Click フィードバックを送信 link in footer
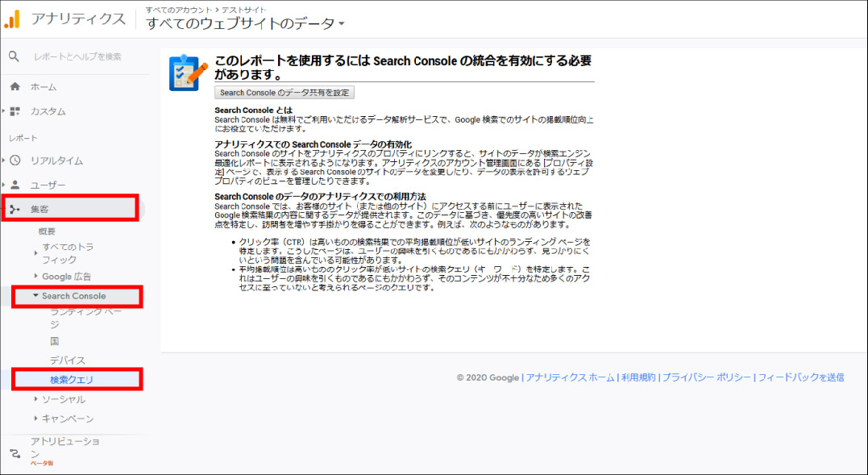868x475 pixels. [801, 377]
